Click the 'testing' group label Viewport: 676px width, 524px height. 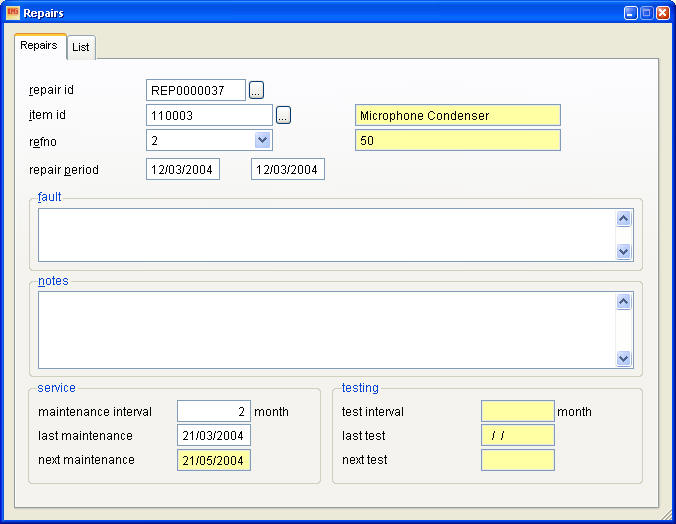(x=360, y=388)
